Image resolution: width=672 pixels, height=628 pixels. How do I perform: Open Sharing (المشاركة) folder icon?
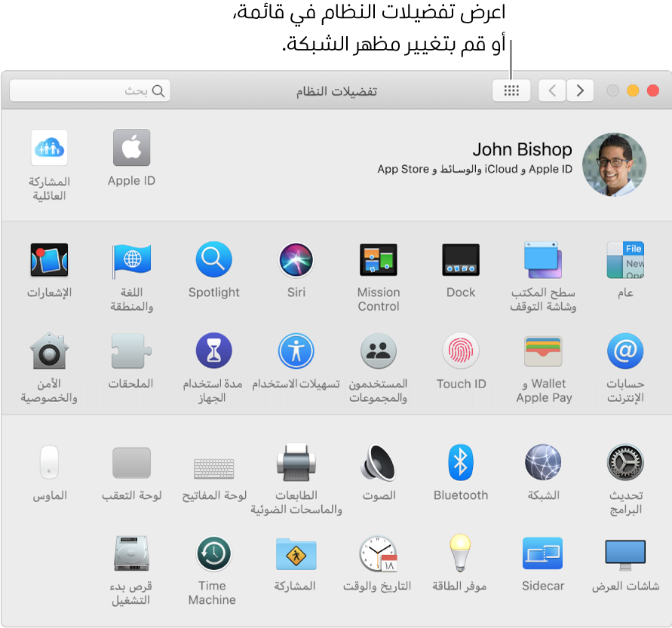(296, 554)
